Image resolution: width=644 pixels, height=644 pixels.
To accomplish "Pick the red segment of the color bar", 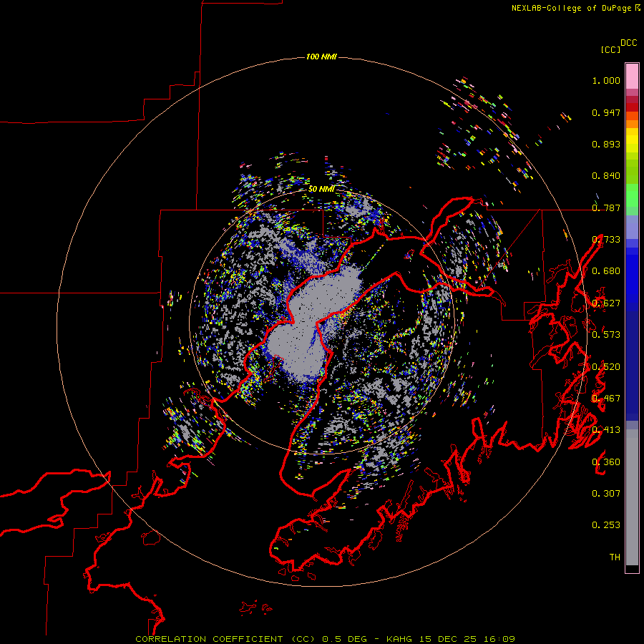I will pyautogui.click(x=632, y=107).
